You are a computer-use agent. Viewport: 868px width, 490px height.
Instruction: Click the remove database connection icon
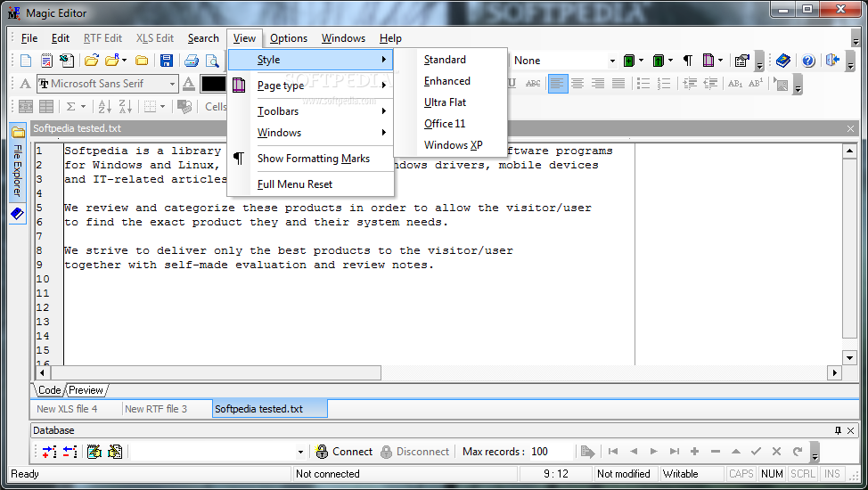click(70, 452)
